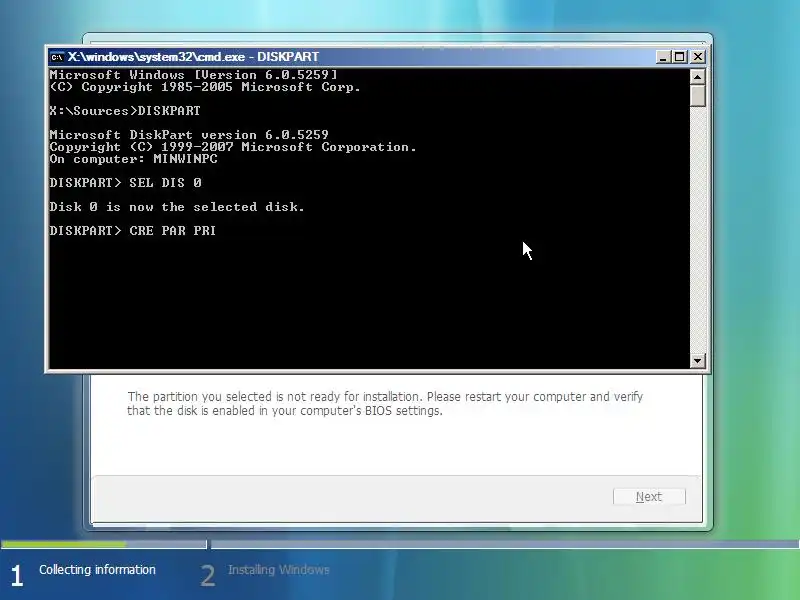Click the 'SEL DIS 0' command line
The height and width of the screenshot is (600, 800).
coord(126,183)
